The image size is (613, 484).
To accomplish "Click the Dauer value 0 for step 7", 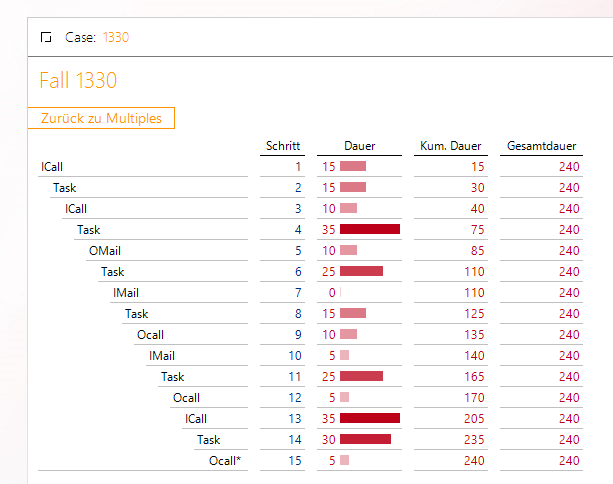I will coord(332,293).
